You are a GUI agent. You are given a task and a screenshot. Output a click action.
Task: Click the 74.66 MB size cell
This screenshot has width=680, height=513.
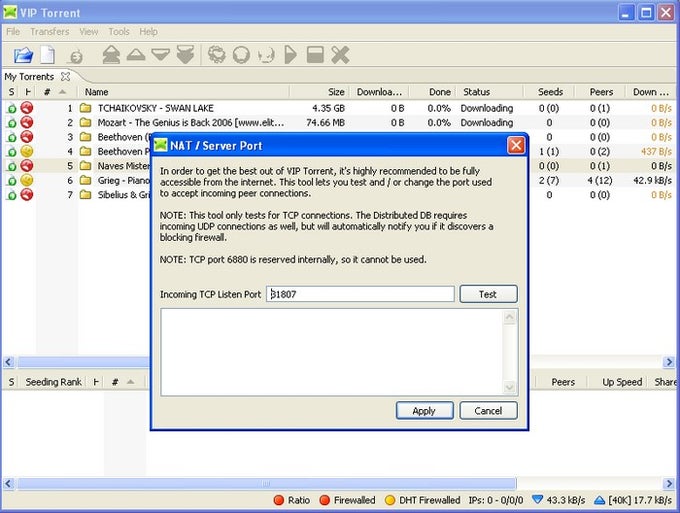click(x=325, y=123)
